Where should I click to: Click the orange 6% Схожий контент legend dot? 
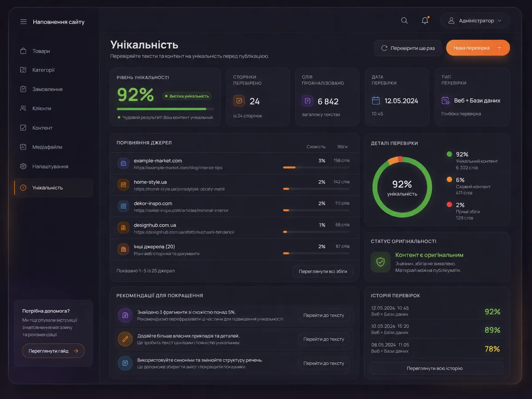(450, 180)
